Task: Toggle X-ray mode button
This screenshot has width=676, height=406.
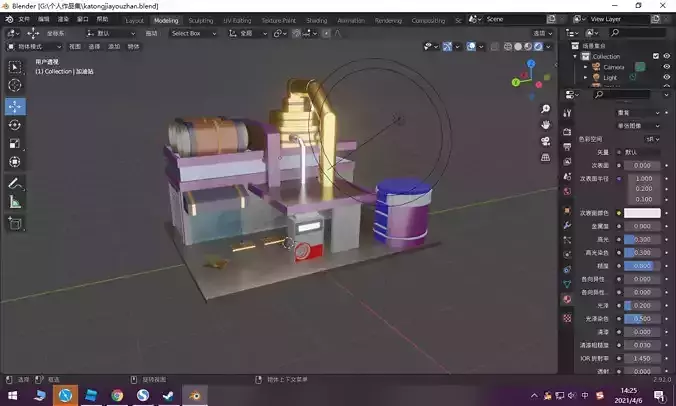Action: point(495,47)
